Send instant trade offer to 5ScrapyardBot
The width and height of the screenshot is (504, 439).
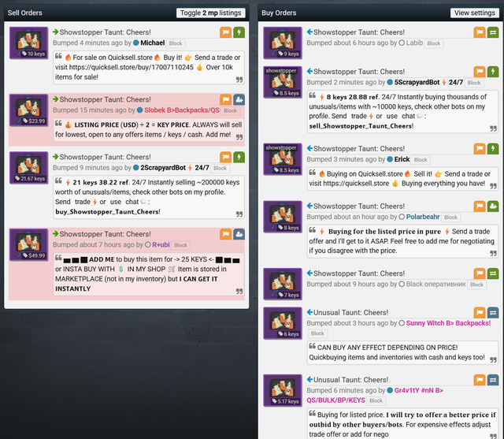tap(493, 72)
